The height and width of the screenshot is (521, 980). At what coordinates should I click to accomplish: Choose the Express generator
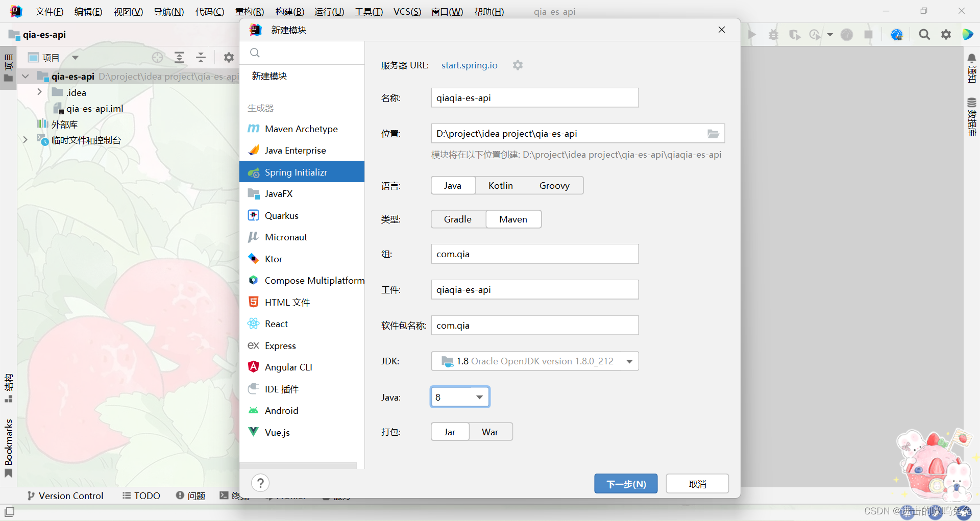pos(302,345)
